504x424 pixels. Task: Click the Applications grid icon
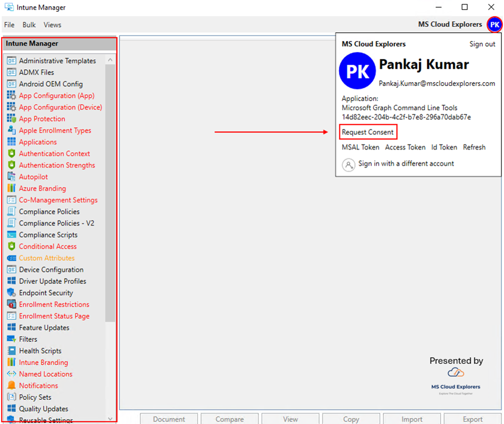(11, 142)
